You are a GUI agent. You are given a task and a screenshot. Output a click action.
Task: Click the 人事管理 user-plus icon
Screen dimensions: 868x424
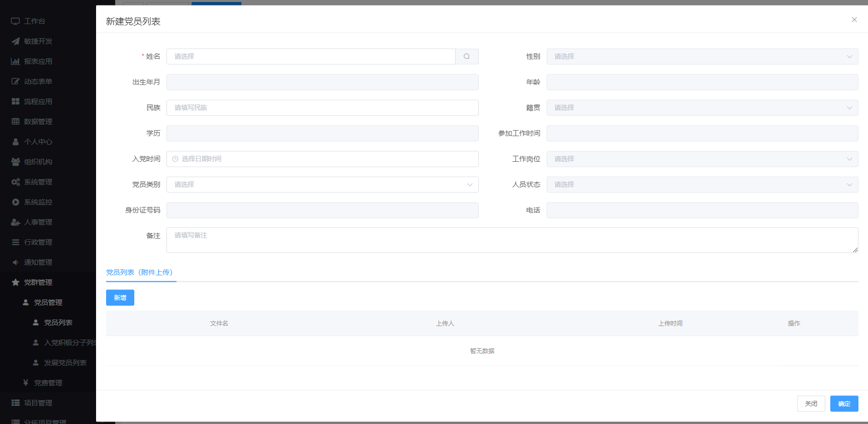click(16, 222)
